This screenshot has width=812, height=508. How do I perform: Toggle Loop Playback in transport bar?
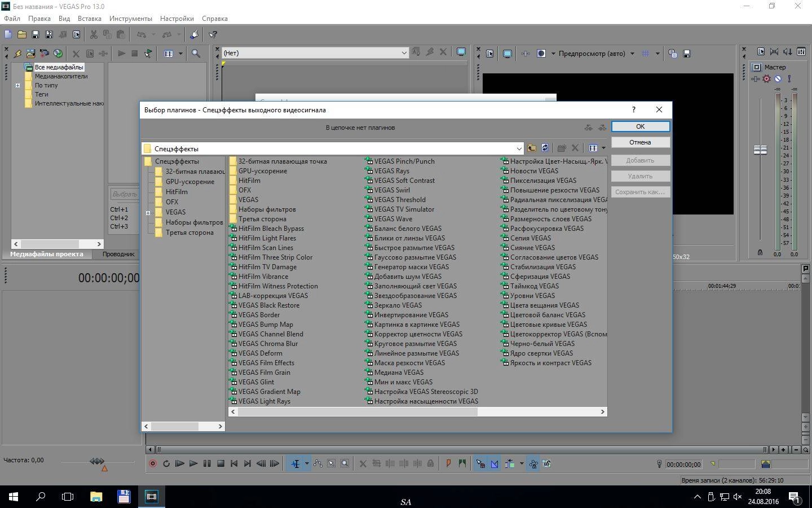point(166,463)
